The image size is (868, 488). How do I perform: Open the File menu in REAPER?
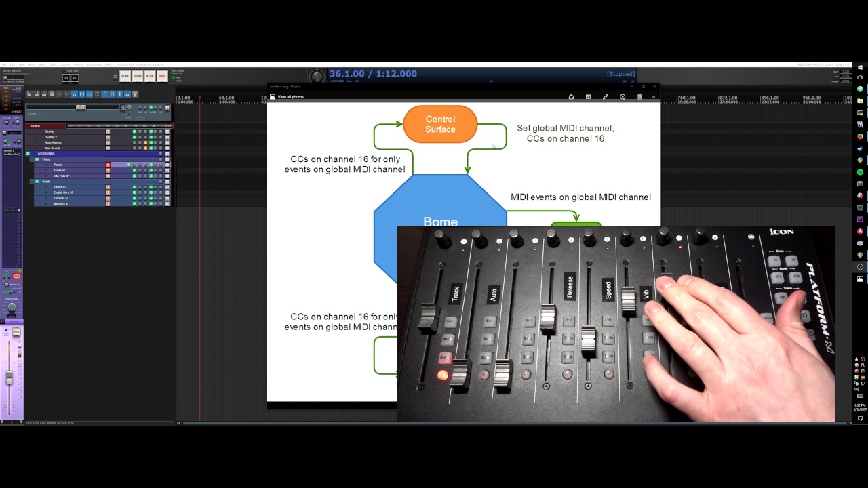(4, 64)
